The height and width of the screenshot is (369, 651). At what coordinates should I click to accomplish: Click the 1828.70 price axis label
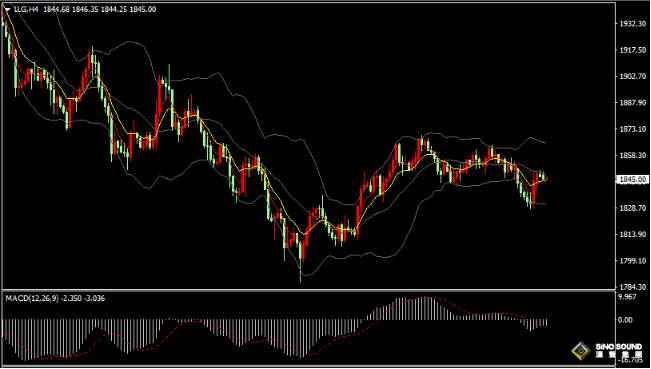(x=634, y=208)
